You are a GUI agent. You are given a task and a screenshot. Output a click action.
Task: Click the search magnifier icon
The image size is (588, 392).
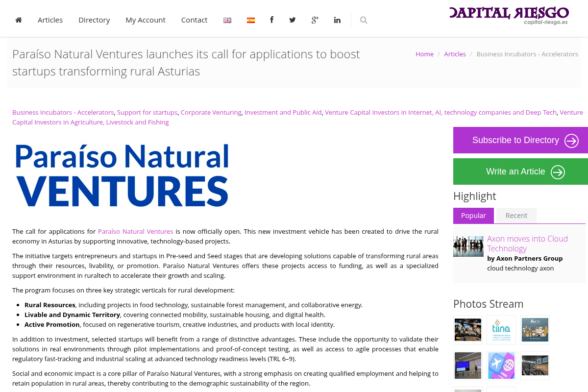pos(364,20)
